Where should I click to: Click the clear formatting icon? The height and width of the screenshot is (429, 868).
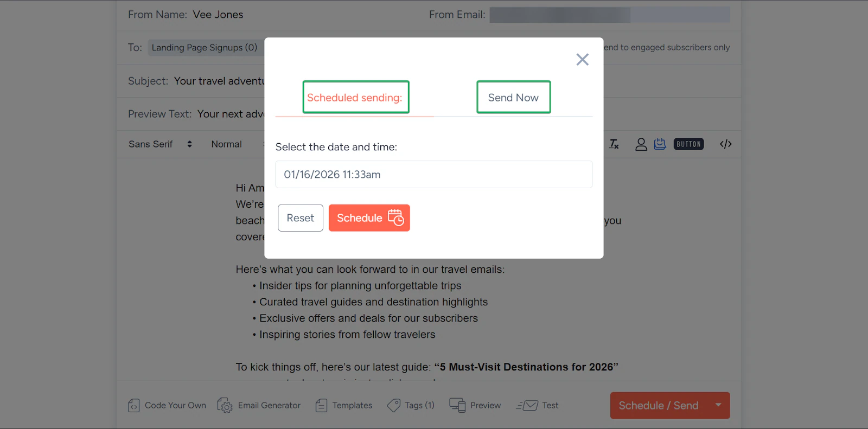pyautogui.click(x=614, y=144)
